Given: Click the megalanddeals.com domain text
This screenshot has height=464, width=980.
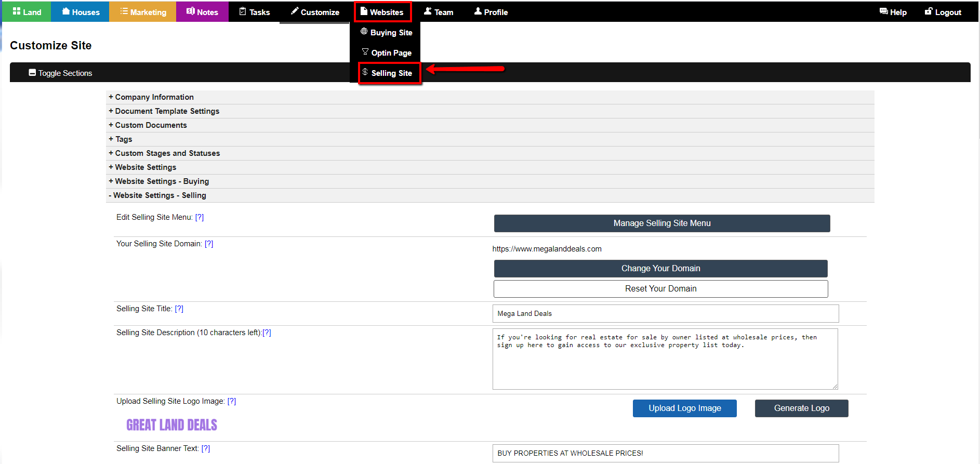Looking at the screenshot, I should (547, 249).
